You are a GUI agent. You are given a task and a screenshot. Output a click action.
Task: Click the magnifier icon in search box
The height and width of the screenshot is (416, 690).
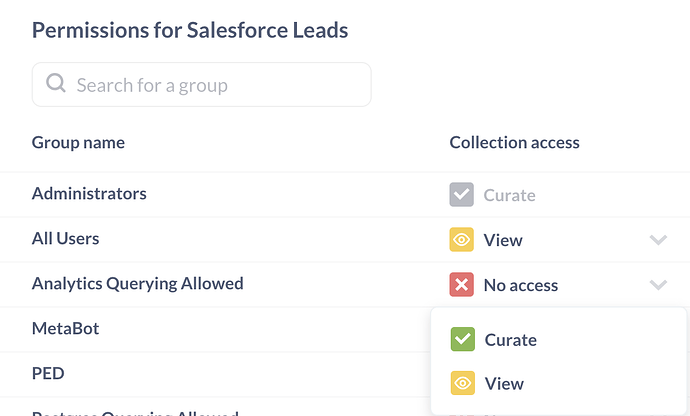[56, 83]
